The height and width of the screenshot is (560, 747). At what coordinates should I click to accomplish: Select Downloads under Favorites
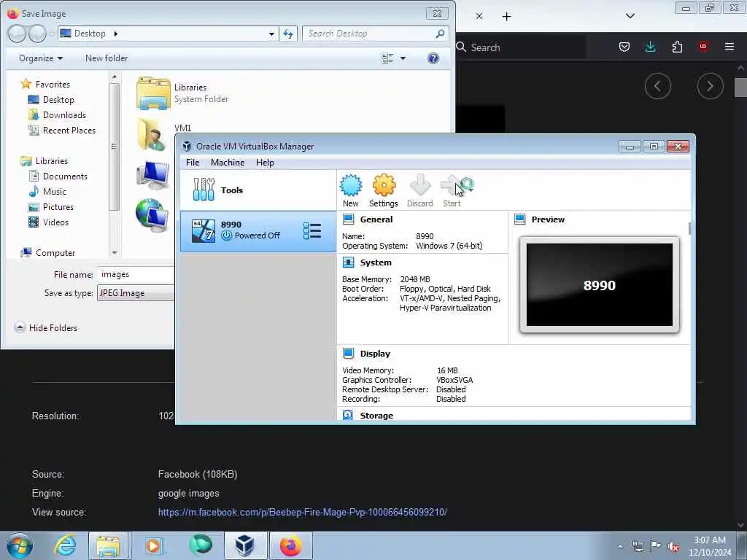57,114
